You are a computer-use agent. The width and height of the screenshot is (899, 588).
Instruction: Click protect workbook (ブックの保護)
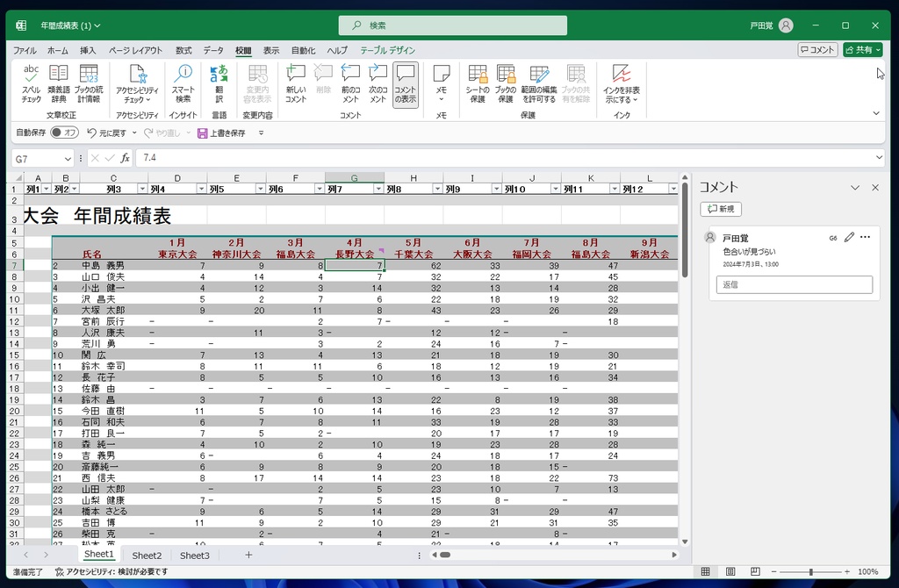click(505, 83)
